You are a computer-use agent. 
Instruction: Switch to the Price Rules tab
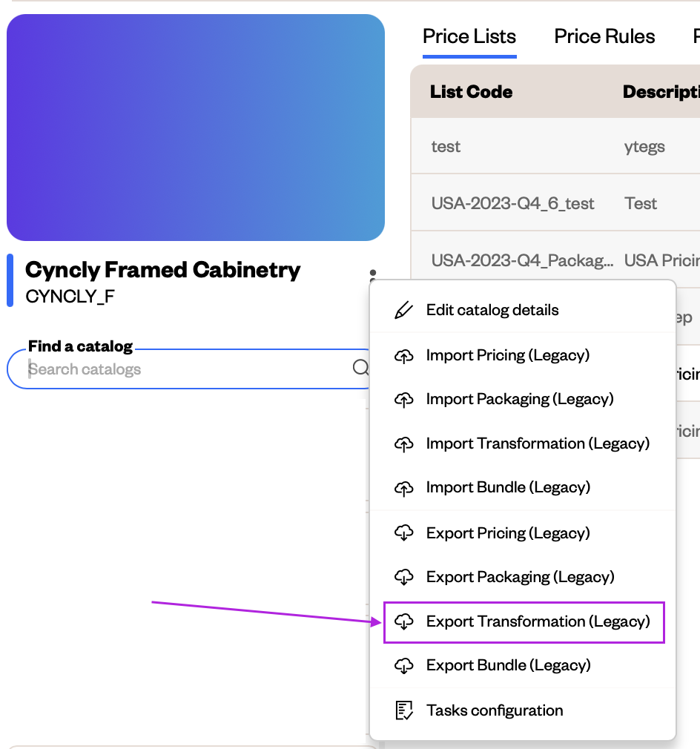click(604, 37)
